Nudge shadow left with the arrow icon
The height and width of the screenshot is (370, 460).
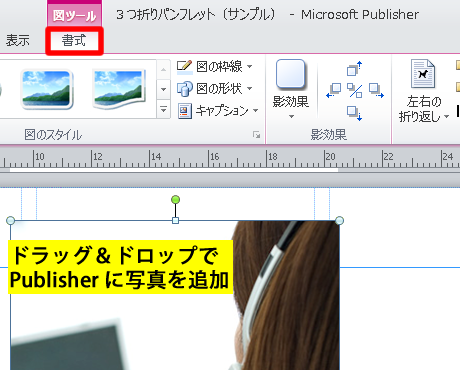point(334,90)
